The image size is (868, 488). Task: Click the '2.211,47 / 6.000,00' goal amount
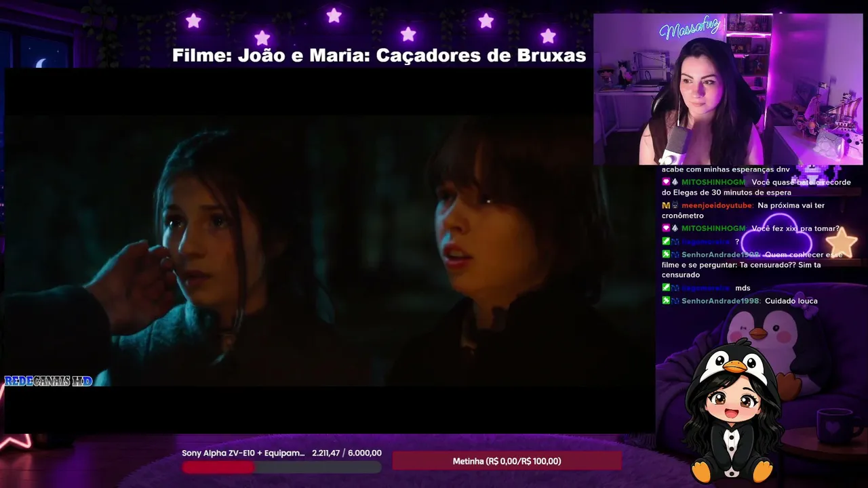[x=347, y=453]
